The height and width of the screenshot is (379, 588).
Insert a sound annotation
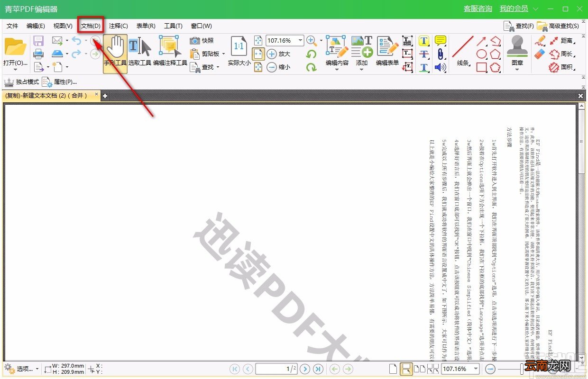[x=441, y=67]
